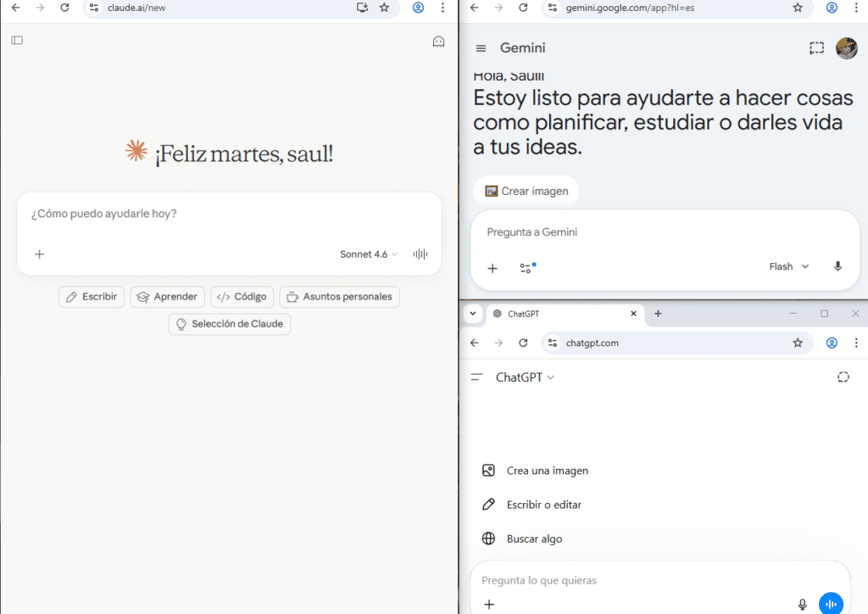Click install app icon in claude.ai address bar

click(362, 8)
